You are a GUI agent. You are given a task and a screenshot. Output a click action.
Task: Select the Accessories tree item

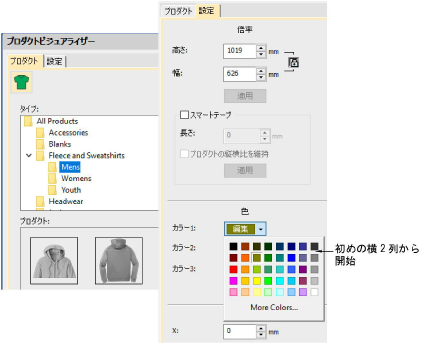(68, 133)
